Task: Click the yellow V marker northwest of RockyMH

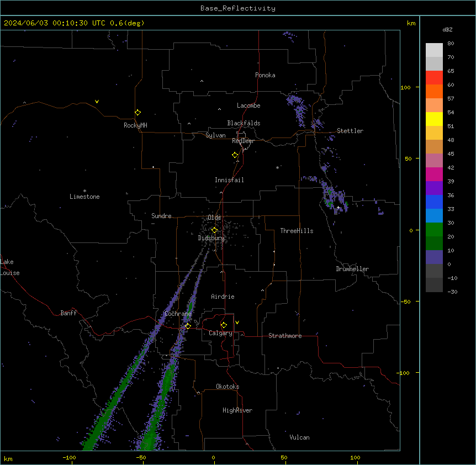Action: [x=97, y=102]
